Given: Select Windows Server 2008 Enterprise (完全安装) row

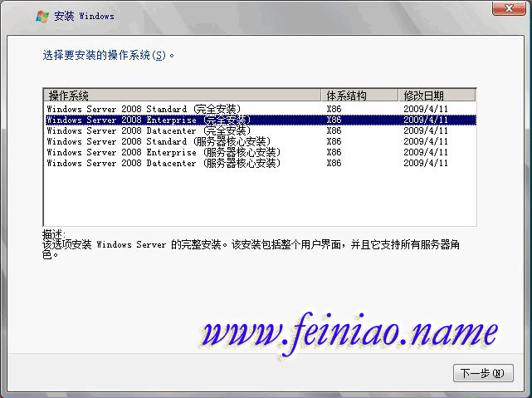Looking at the screenshot, I should pyautogui.click(x=261, y=120).
